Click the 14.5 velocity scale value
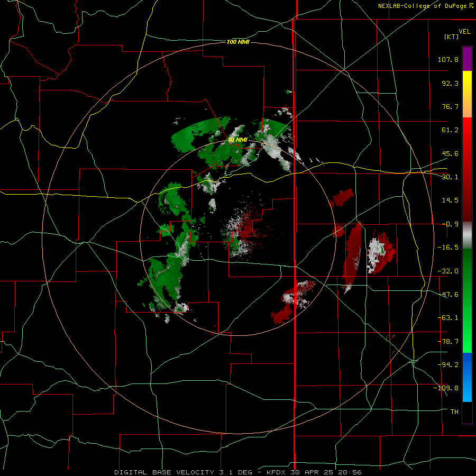 450,200
